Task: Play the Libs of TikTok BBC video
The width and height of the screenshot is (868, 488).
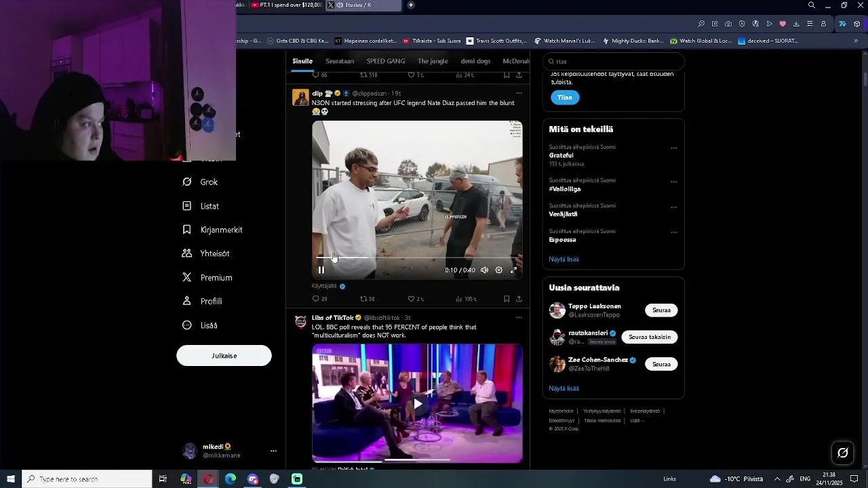Action: (x=418, y=404)
